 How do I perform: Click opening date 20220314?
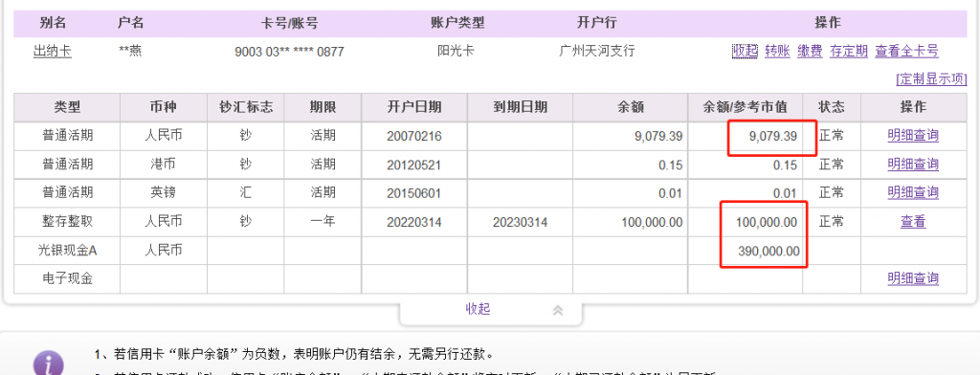(414, 222)
